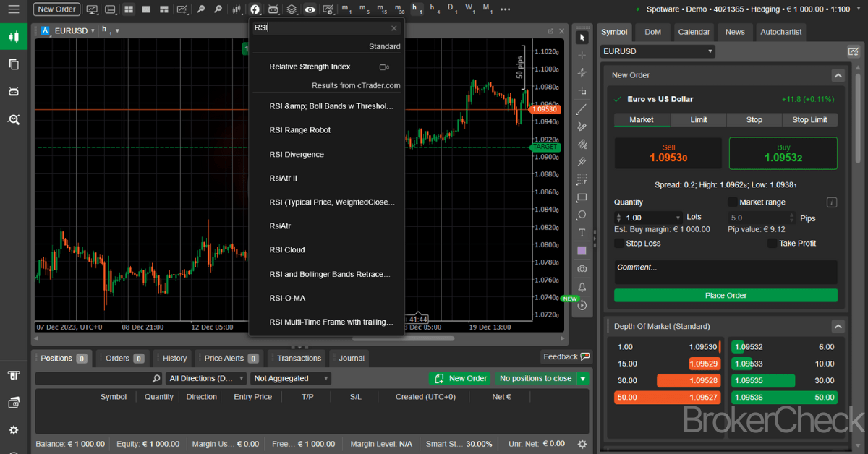
Task: Select the m15 timeframe button
Action: [382, 9]
